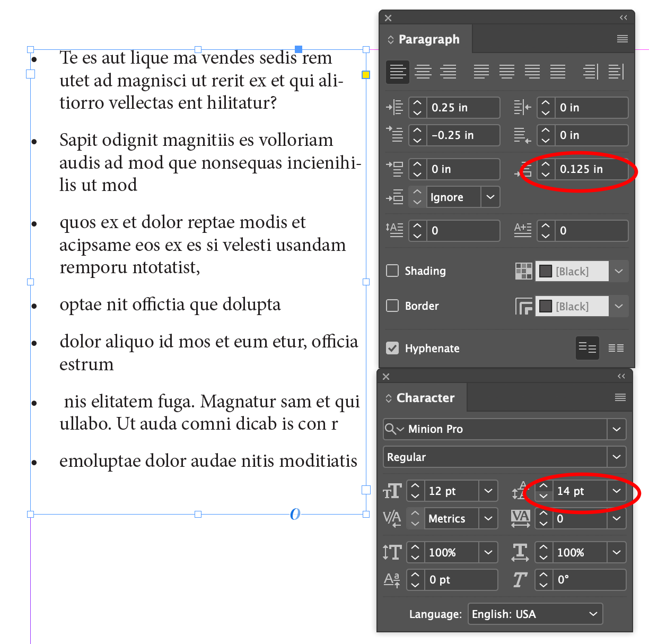The width and height of the screenshot is (649, 644).
Task: Open the Minion Pro font dropdown
Action: point(616,429)
